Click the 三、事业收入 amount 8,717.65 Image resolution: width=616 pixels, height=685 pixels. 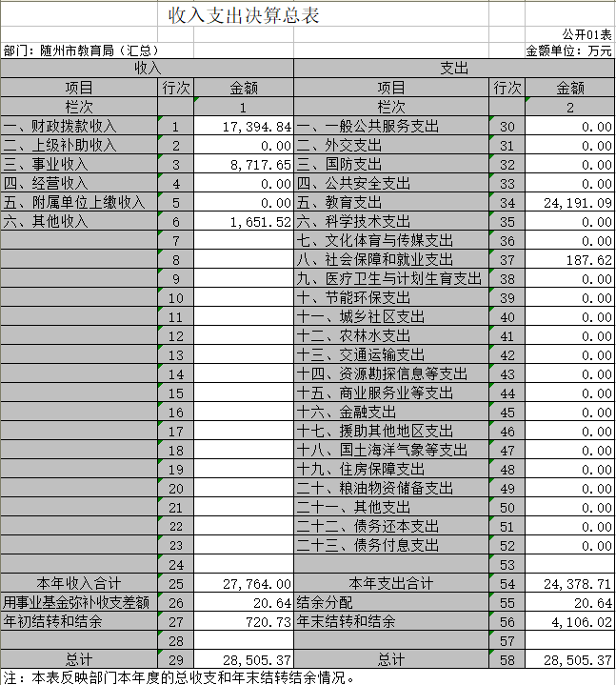tap(244, 165)
